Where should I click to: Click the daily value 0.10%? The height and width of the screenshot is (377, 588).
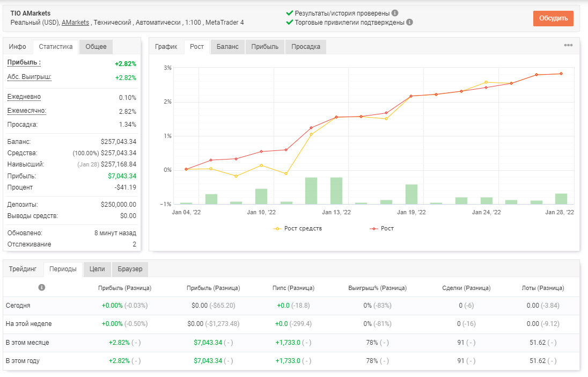128,98
